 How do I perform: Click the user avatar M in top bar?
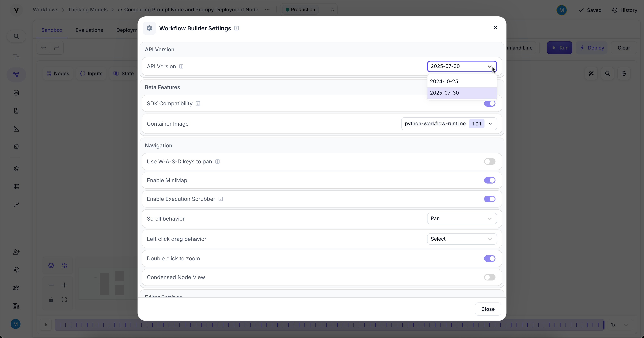pos(561,10)
